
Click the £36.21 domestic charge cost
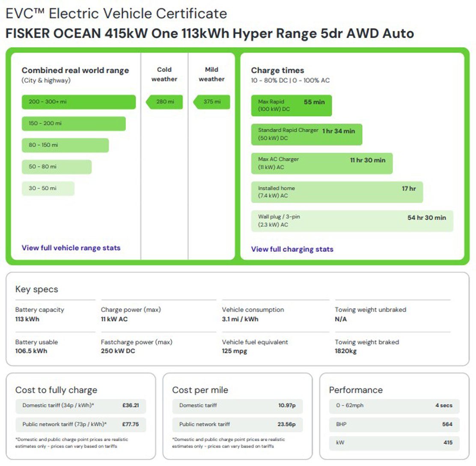pos(131,406)
